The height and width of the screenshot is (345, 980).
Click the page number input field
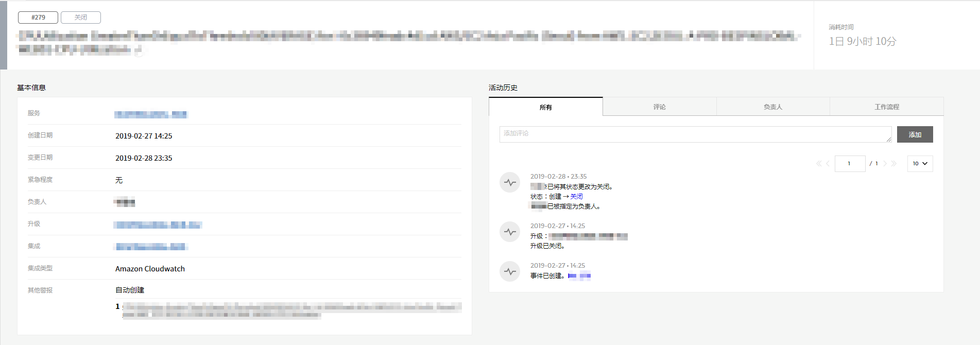tap(850, 164)
